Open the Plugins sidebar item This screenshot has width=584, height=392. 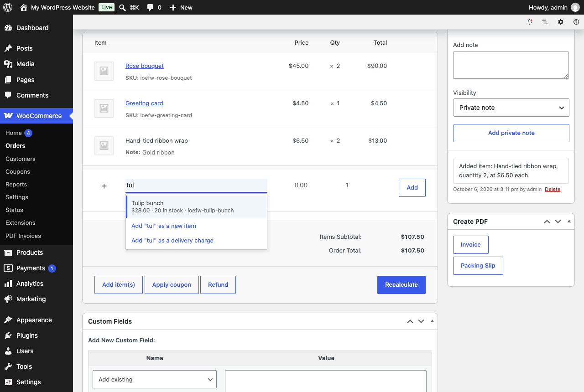36,335
